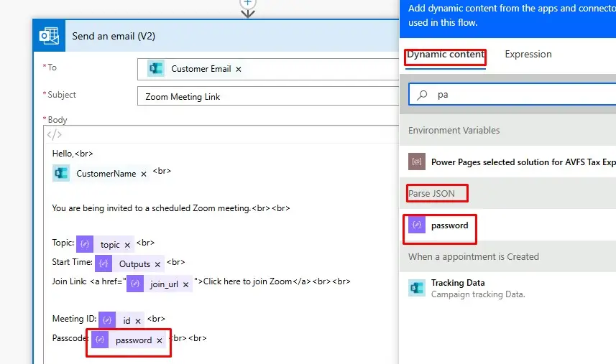Click the Customer Email token icon in To field

click(x=156, y=69)
